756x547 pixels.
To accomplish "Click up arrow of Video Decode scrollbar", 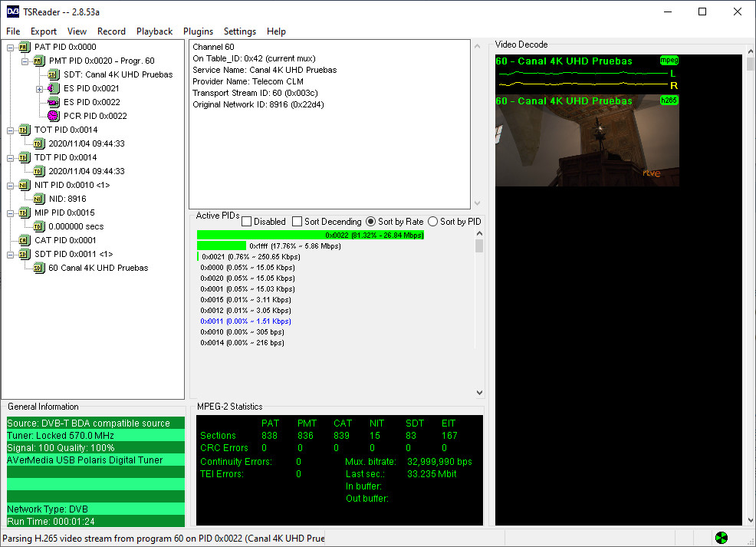I will point(750,51).
